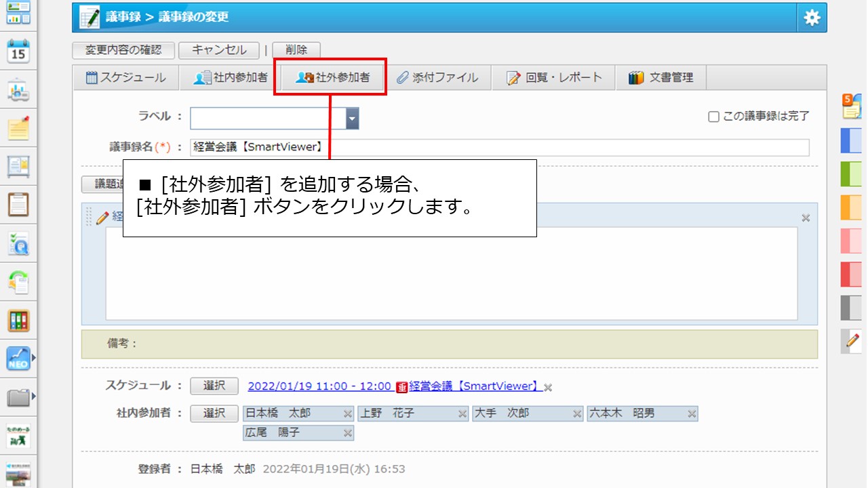The width and height of the screenshot is (868, 488).
Task: Click the 上野 花子 participant name
Action: pyautogui.click(x=387, y=413)
